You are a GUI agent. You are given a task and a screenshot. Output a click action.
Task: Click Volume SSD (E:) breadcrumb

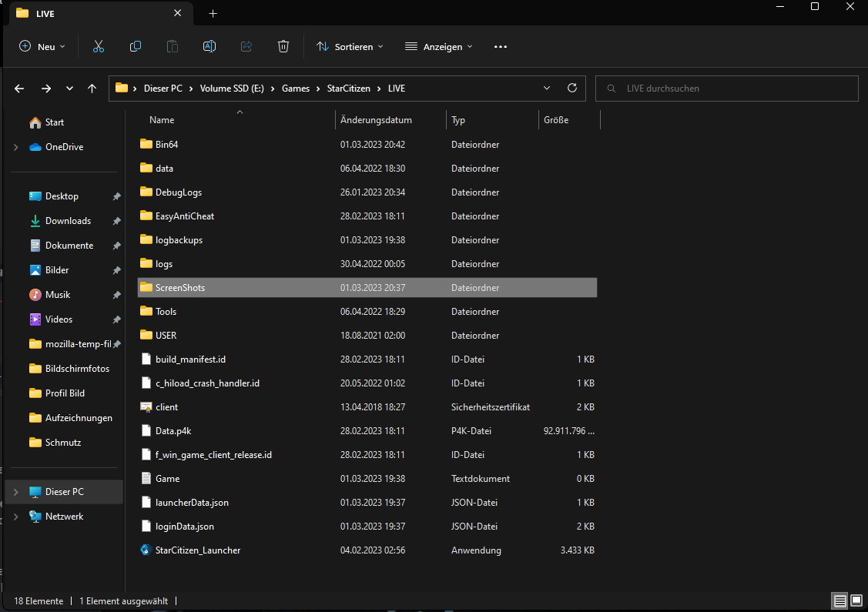click(x=232, y=89)
